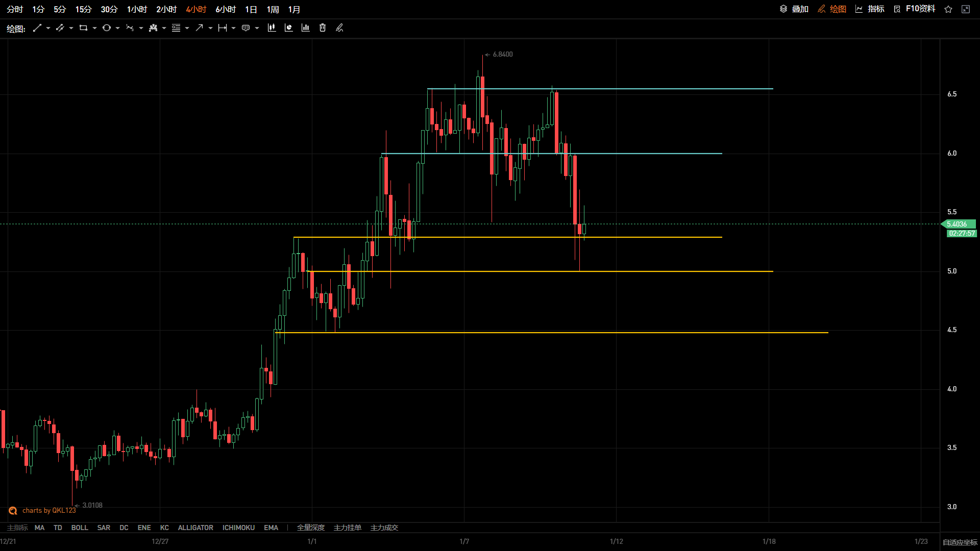Expand the dropdown next to line tool
Screen dimensions: 980x551
48,28
